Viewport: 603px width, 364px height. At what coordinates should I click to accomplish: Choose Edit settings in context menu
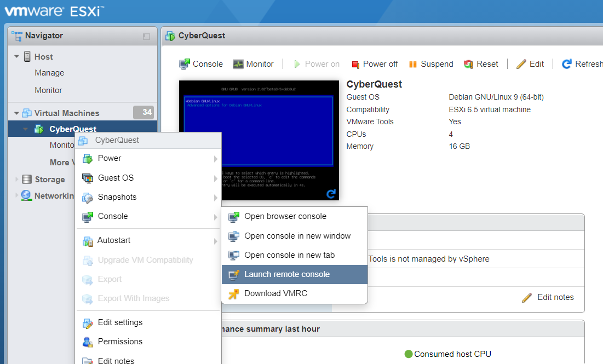148,322
